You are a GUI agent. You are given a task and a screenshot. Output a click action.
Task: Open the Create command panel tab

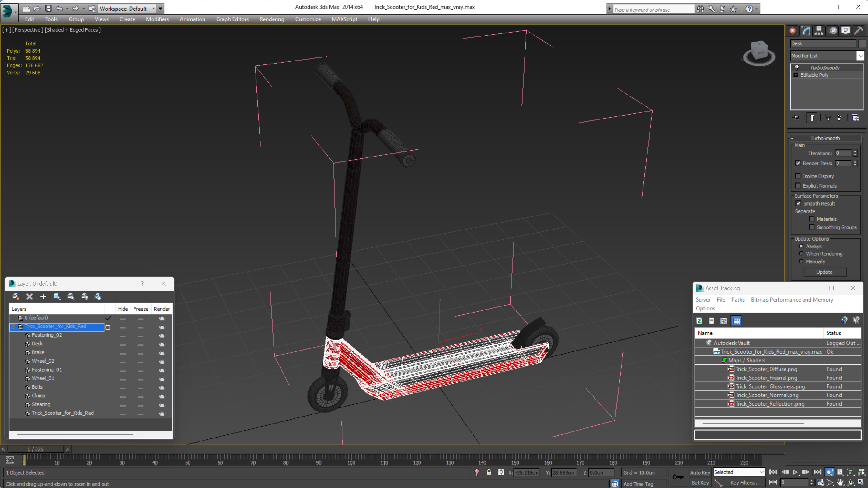tap(793, 31)
